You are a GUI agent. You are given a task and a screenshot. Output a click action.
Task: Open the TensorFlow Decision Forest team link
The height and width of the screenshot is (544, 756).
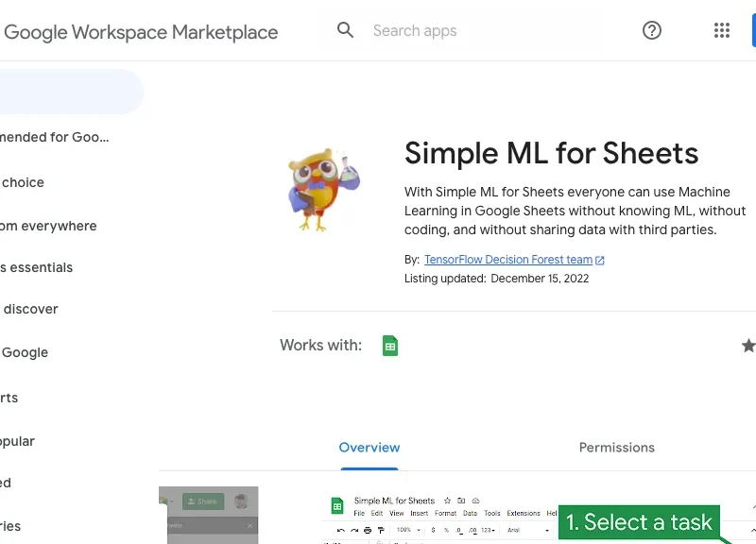pyautogui.click(x=508, y=259)
